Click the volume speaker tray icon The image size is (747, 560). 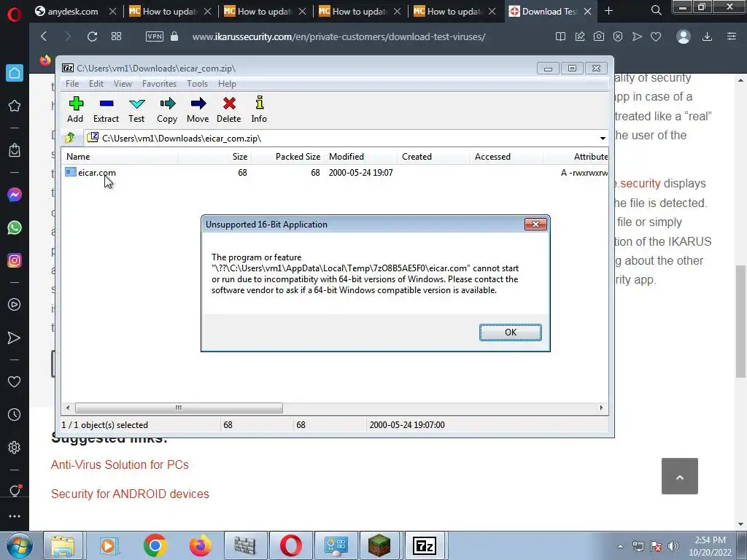pos(673,546)
